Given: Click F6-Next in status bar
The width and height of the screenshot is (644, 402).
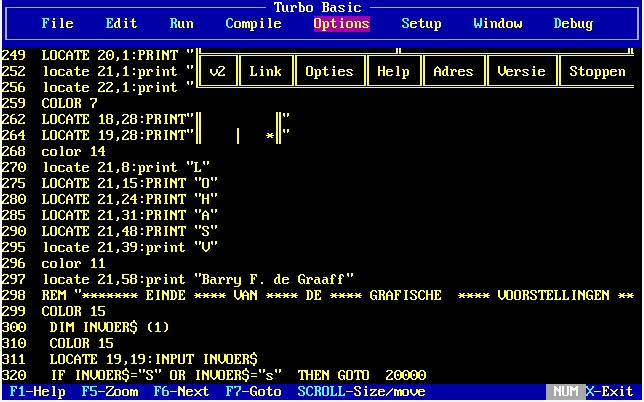Looking at the screenshot, I should [181, 391].
